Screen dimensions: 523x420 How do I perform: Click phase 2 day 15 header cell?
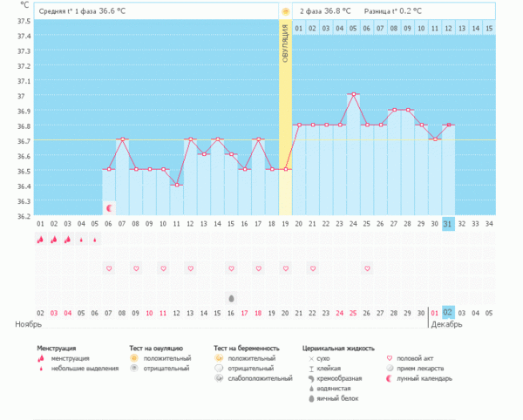(x=489, y=29)
